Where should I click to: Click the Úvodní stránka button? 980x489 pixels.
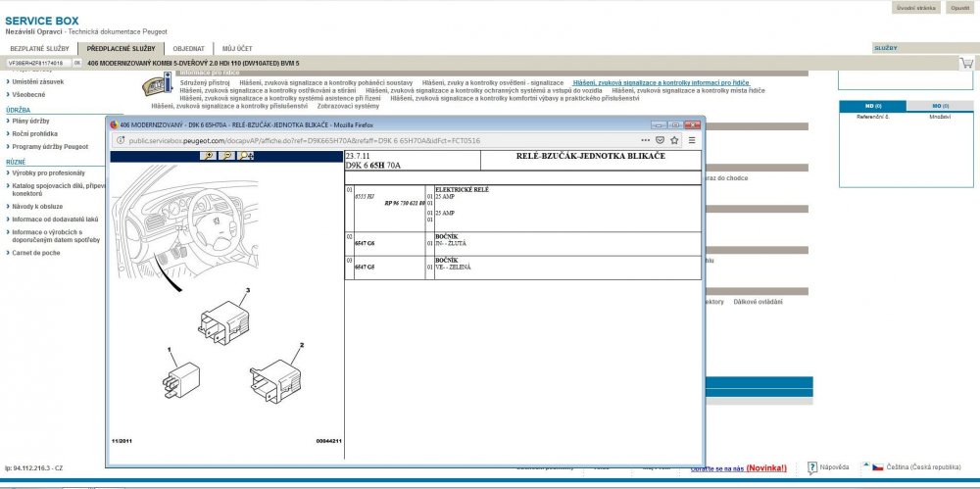916,8
